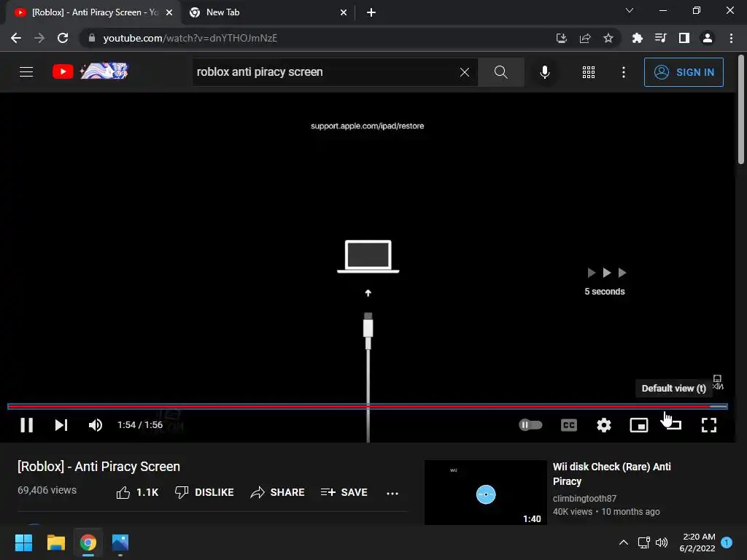This screenshot has width=747, height=560.
Task: Close the New Tab browser tab
Action: click(x=344, y=12)
